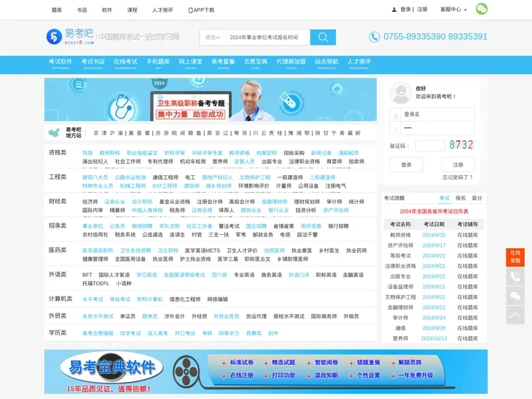Open 一级建造师 link in 工程类
This screenshot has width=532, height=399.
(x=290, y=177)
